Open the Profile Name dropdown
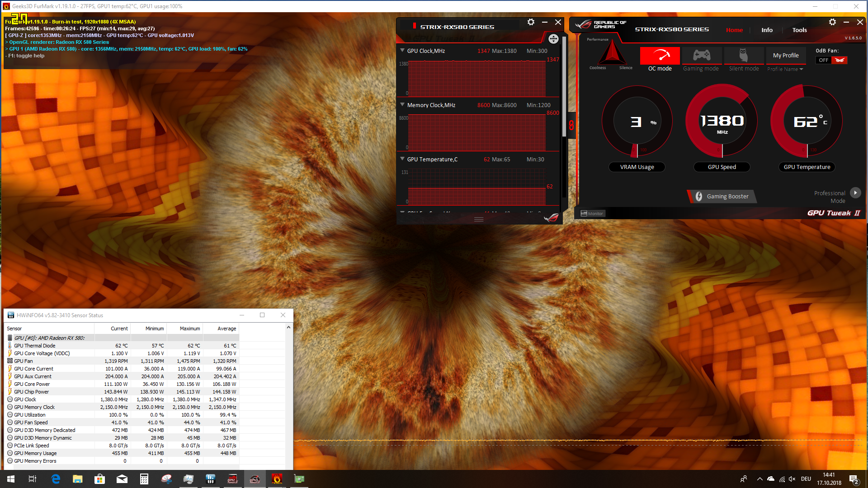Viewport: 868px width, 488px height. pyautogui.click(x=785, y=69)
